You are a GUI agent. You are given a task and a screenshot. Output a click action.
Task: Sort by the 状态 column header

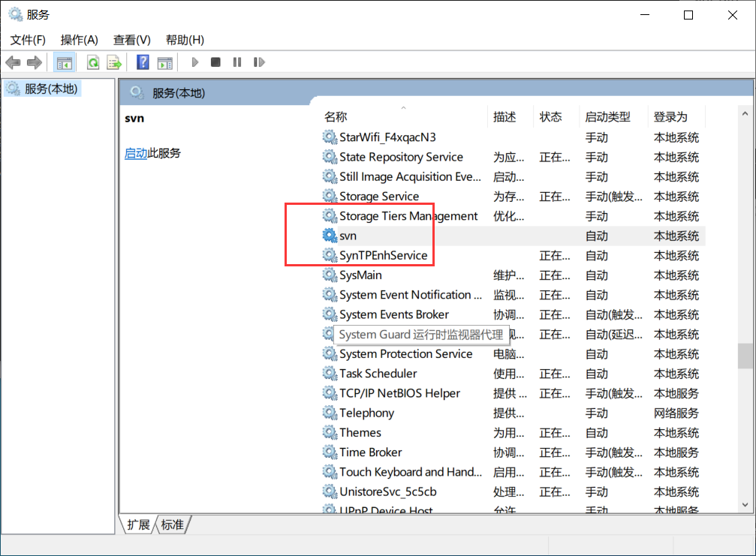pyautogui.click(x=550, y=116)
